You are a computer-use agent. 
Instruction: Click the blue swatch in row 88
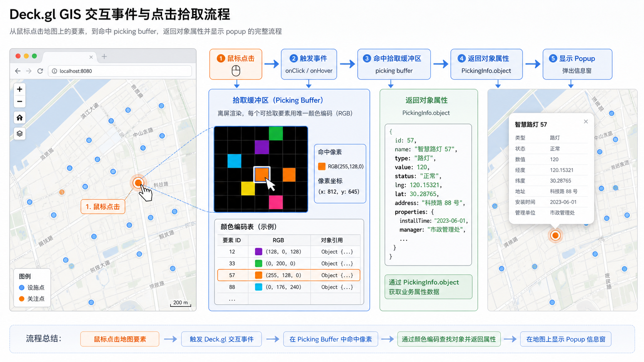[258, 287]
